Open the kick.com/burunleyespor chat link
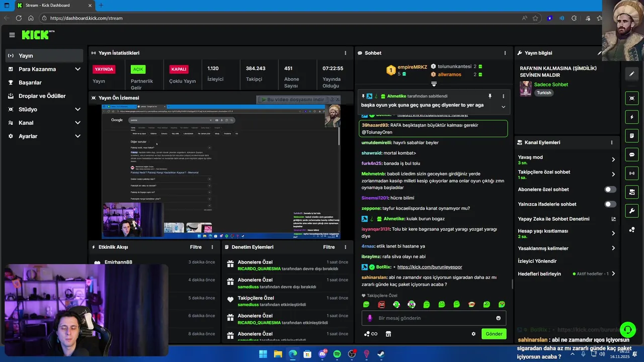 (x=430, y=267)
